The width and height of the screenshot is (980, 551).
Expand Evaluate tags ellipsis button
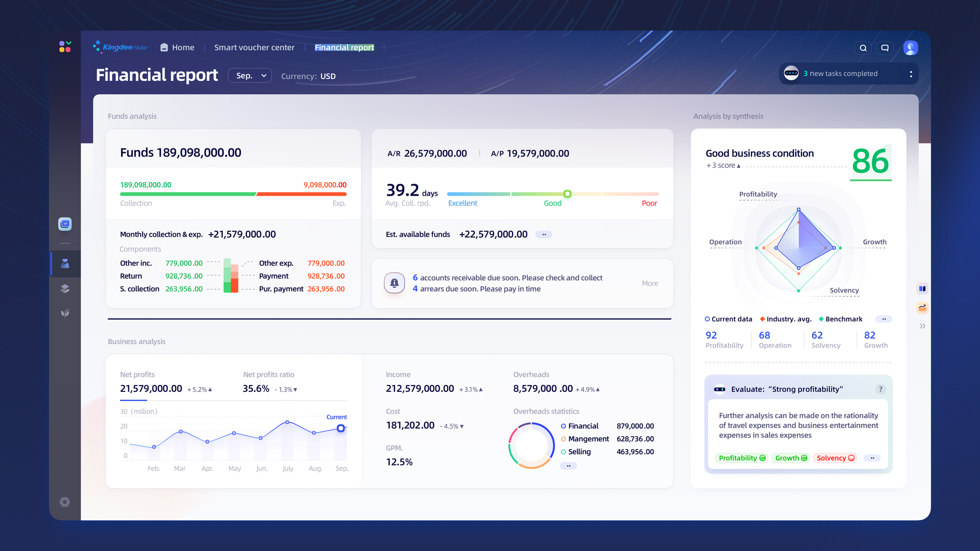(x=872, y=458)
